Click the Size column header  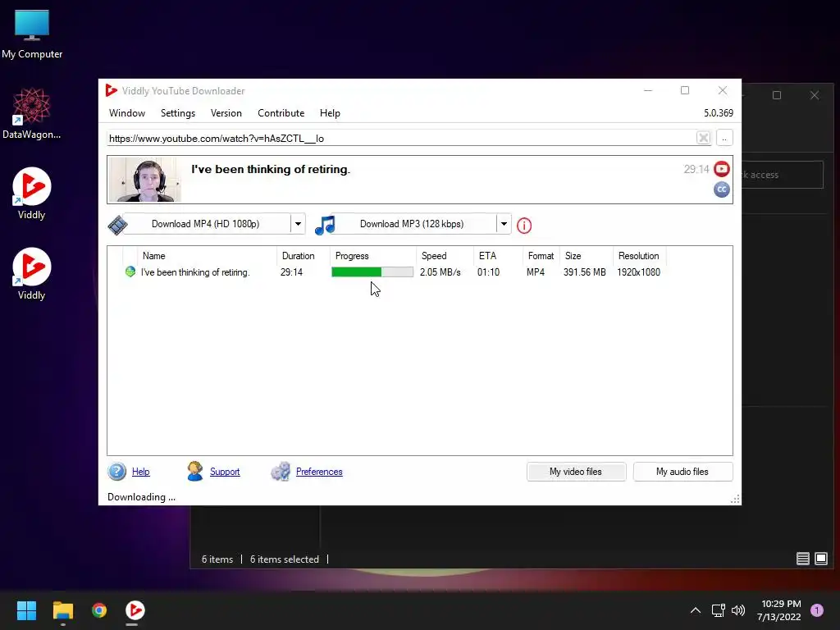587,256
